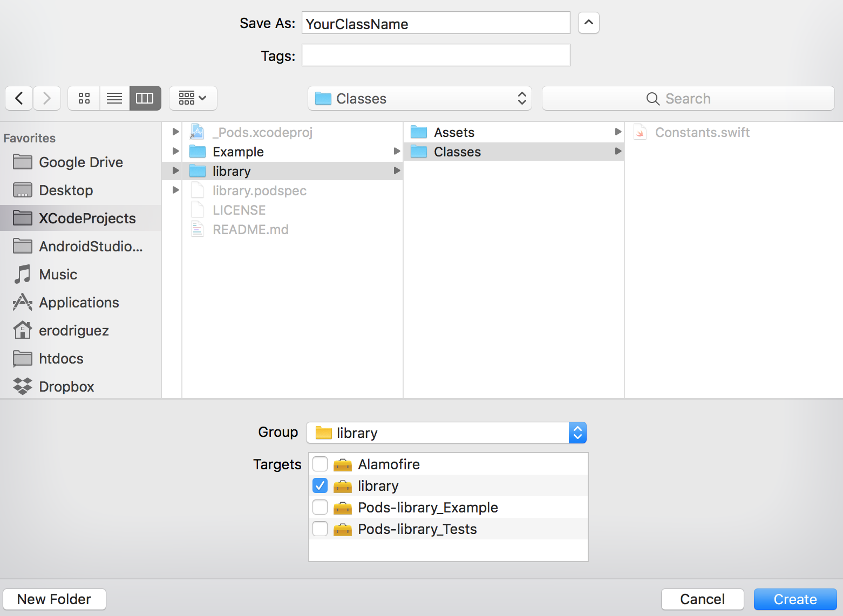843x616 pixels.
Task: Select Applications in the sidebar
Action: pyautogui.click(x=79, y=302)
